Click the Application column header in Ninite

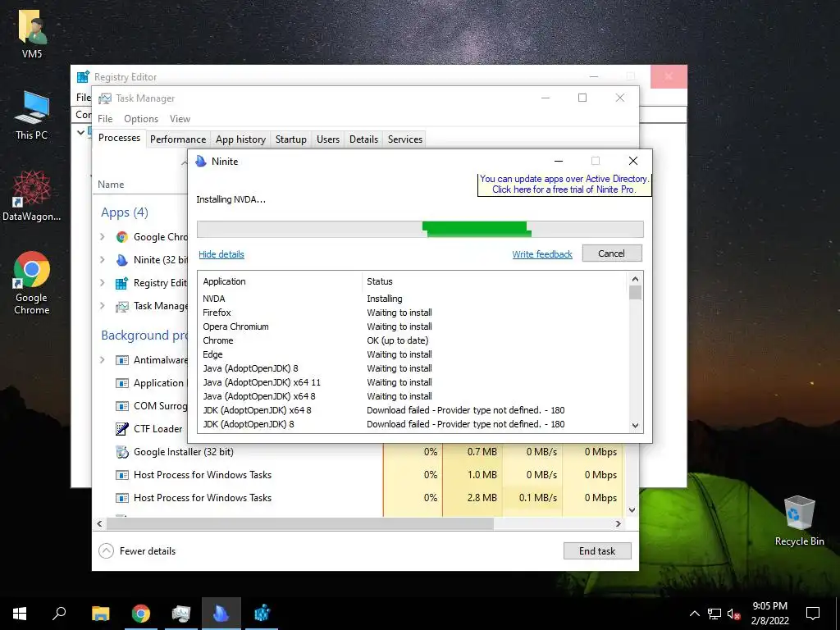coord(224,282)
